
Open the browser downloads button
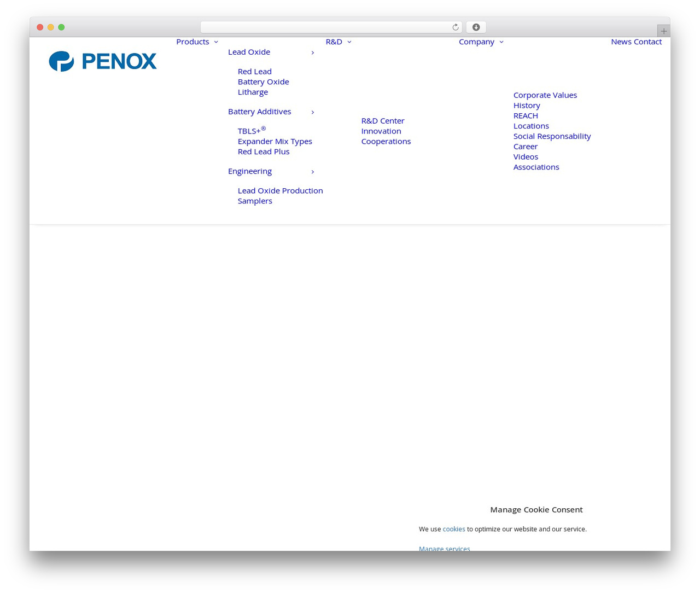pyautogui.click(x=476, y=27)
